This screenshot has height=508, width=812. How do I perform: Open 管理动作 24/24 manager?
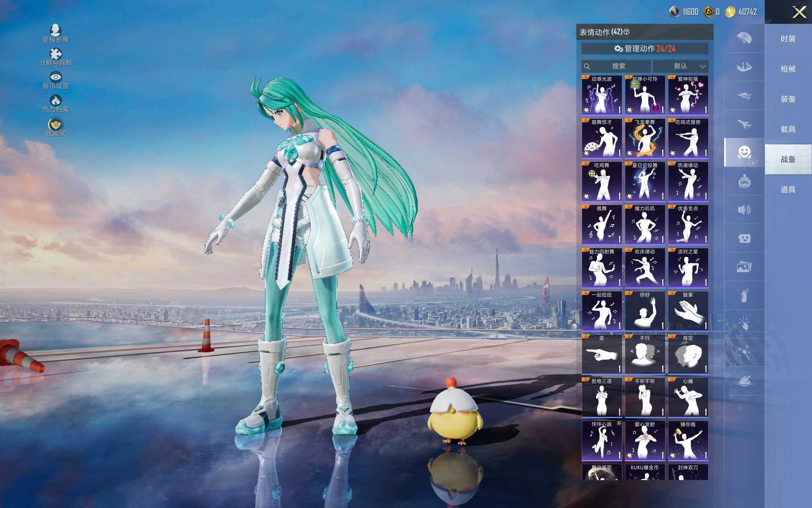pos(645,49)
